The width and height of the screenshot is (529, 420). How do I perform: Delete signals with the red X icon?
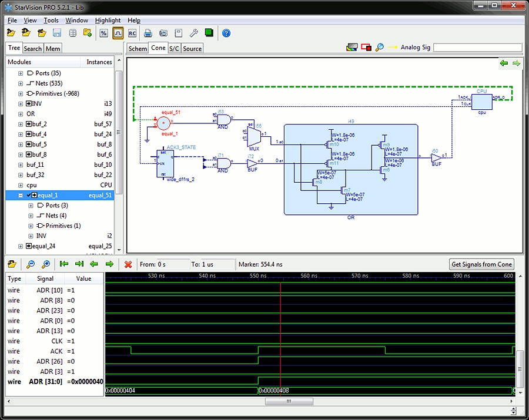(128, 264)
